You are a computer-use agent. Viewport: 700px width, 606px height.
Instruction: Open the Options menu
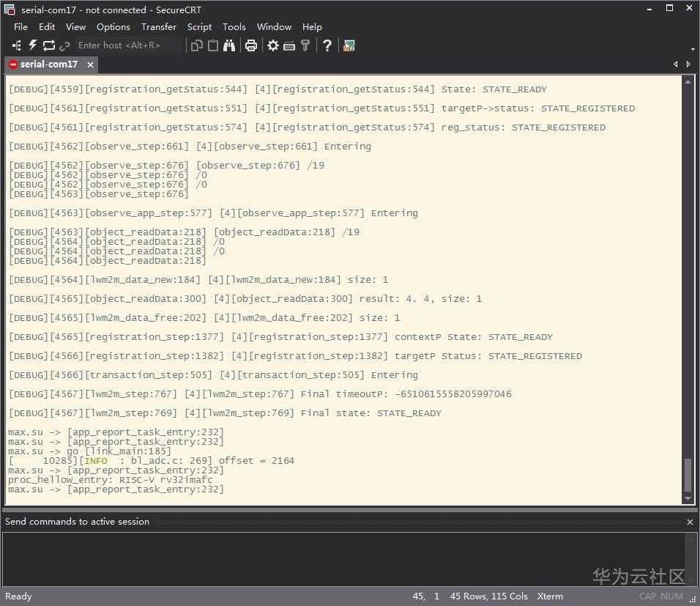(113, 27)
